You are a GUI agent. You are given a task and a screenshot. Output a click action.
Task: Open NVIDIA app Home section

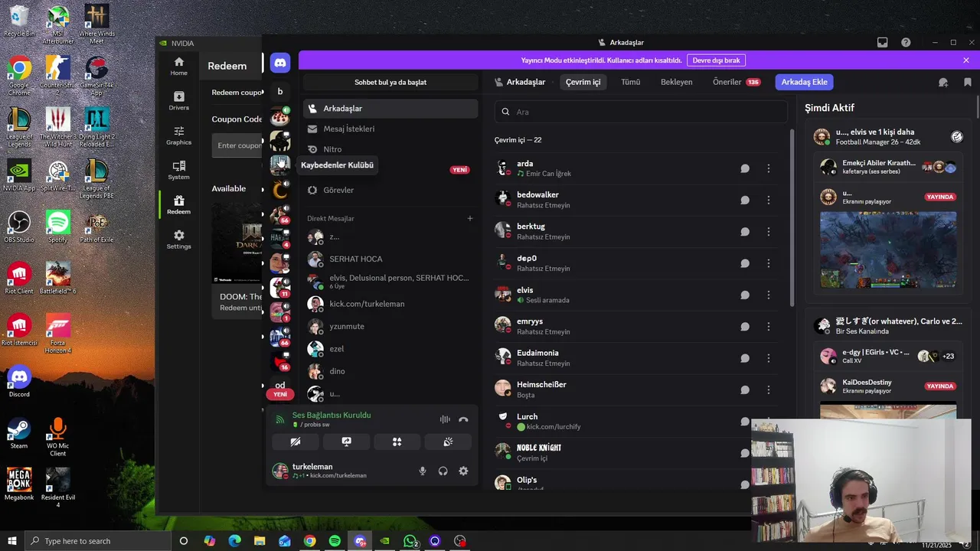tap(178, 67)
